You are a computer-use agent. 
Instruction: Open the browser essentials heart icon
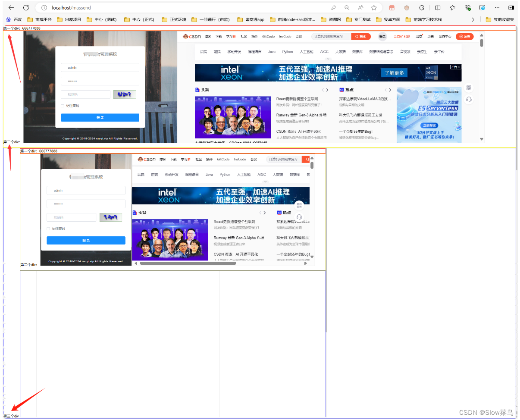pos(467,8)
